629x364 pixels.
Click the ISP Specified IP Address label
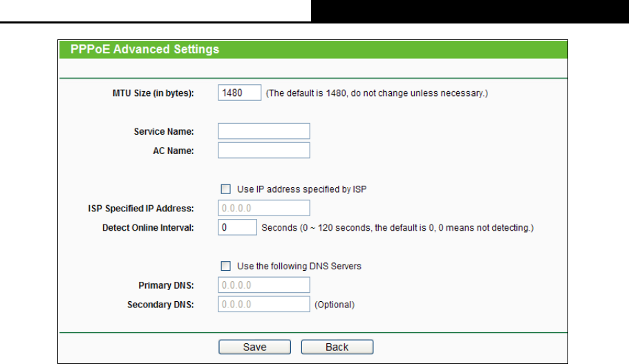[141, 209]
